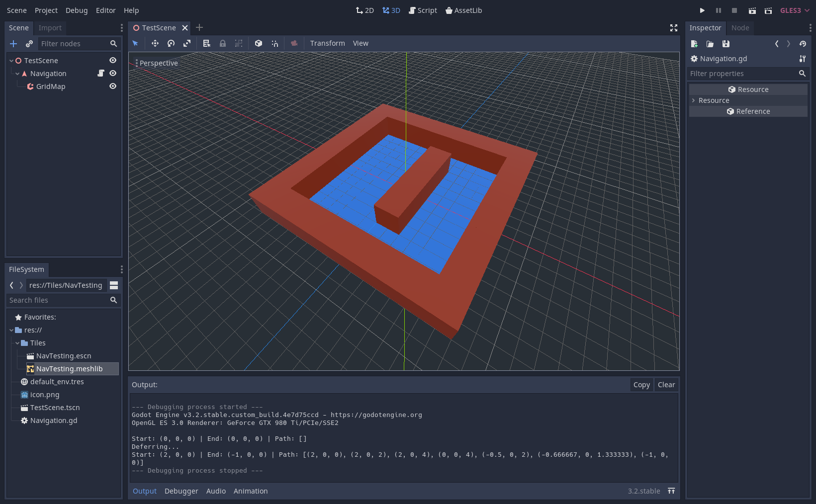
Task: Click the group children selectable icon
Action: (239, 43)
